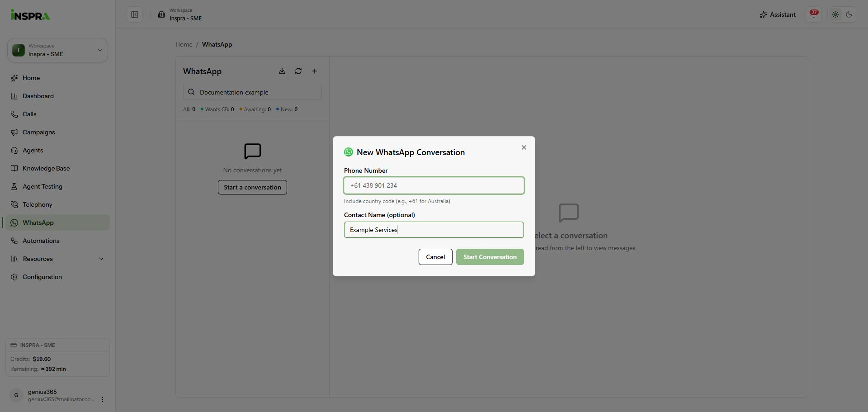Open Knowledge Base in the sidebar
Screen dimensions: 868x412
point(57,168)
